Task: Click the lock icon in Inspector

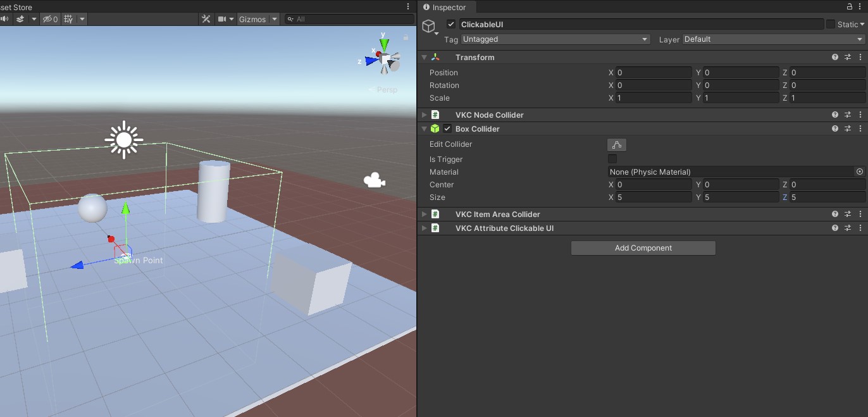Action: [849, 7]
